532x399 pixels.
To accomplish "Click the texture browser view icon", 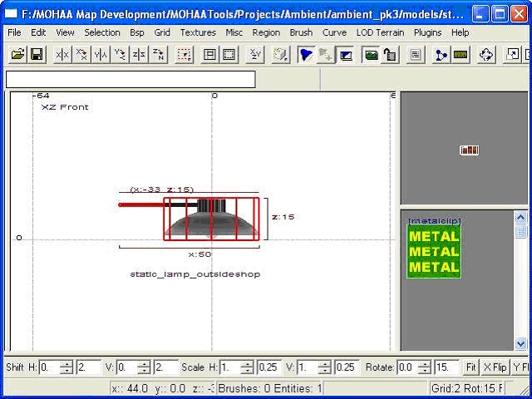I will pyautogui.click(x=371, y=55).
